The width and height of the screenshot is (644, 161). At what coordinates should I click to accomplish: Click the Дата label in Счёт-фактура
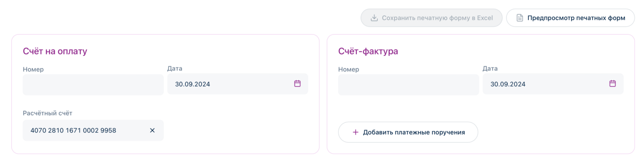point(490,69)
